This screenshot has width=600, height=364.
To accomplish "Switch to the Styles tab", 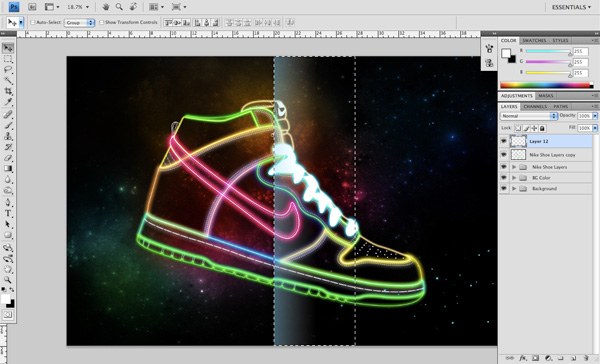I will pos(560,41).
